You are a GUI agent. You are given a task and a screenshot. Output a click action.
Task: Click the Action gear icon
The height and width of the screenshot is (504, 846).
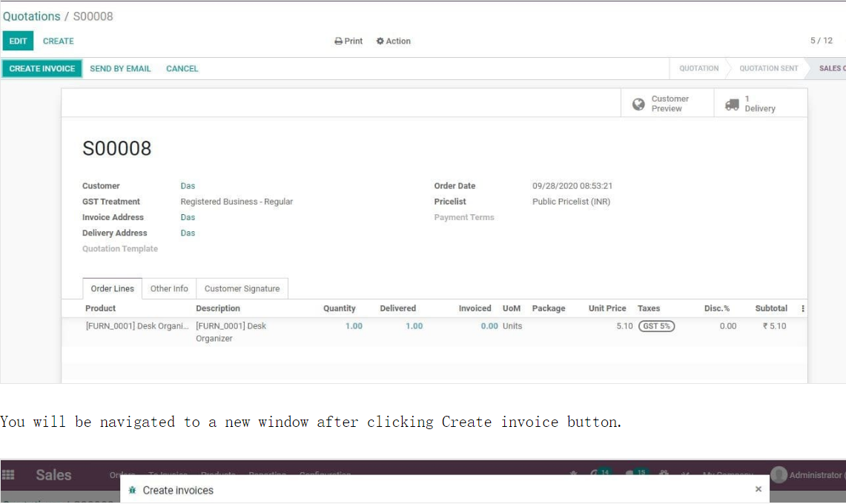coord(380,41)
